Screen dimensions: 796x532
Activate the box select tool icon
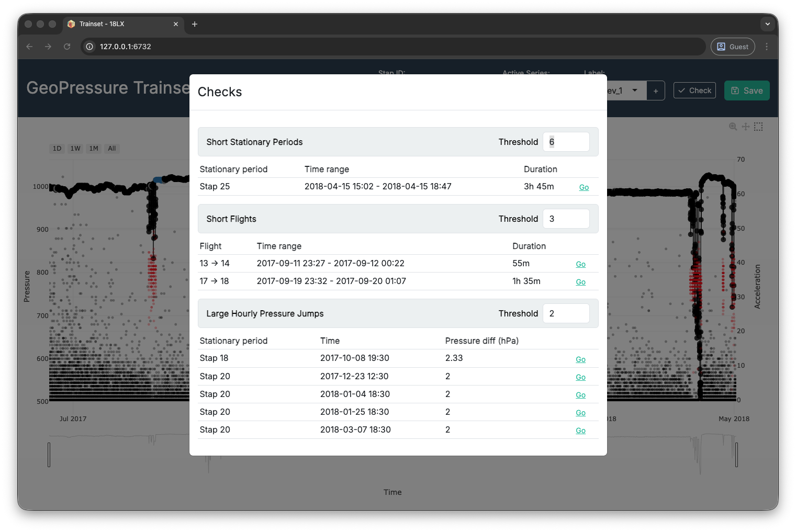(758, 127)
